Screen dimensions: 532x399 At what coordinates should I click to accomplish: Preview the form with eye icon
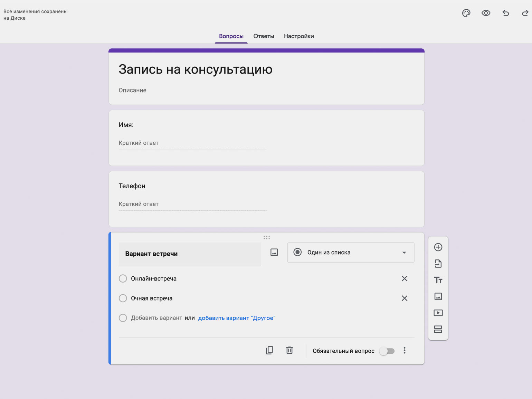coord(486,13)
